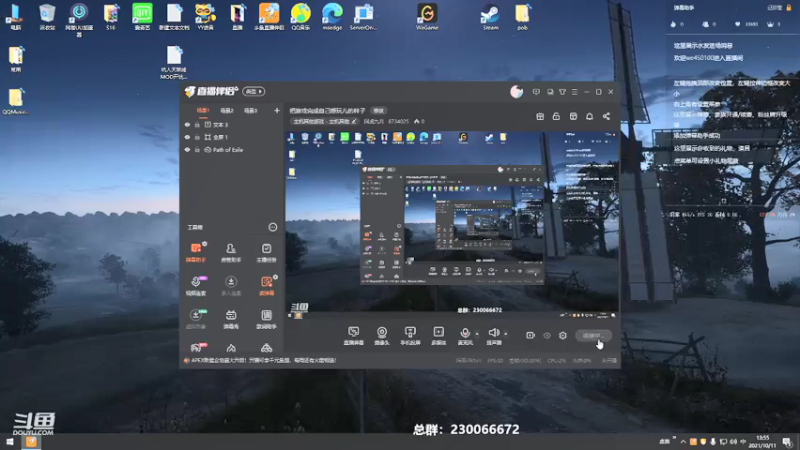Open the user avatar in title bar

pyautogui.click(x=516, y=92)
